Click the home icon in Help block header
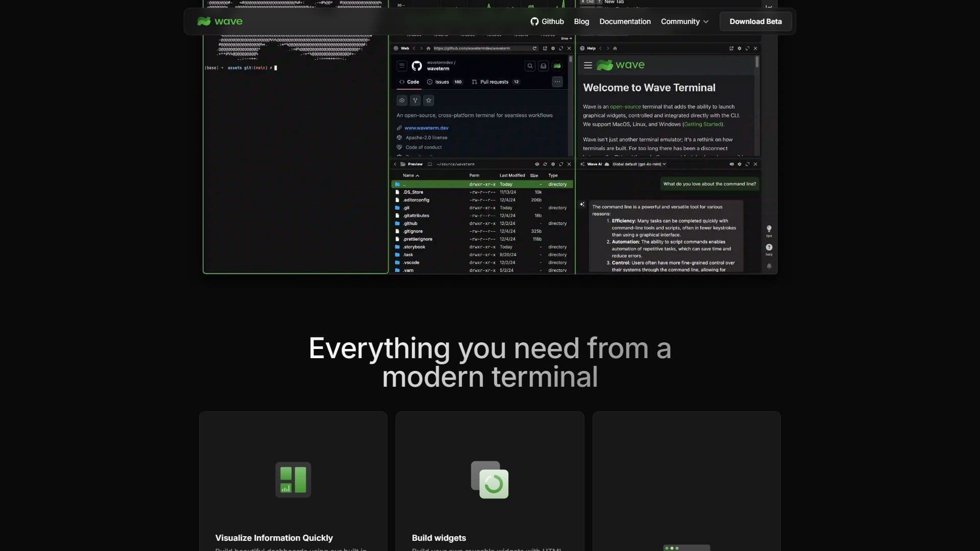 615,48
